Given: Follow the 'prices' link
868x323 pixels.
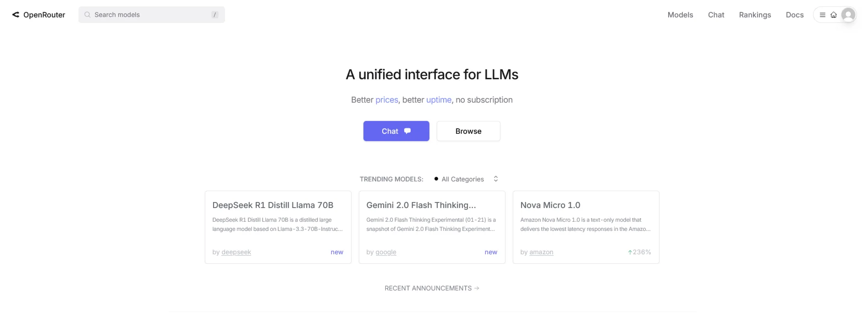Looking at the screenshot, I should (x=387, y=100).
